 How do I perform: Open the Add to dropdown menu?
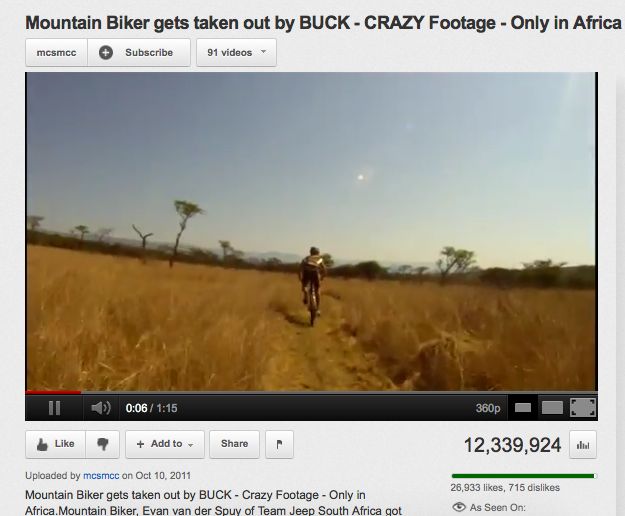click(165, 444)
